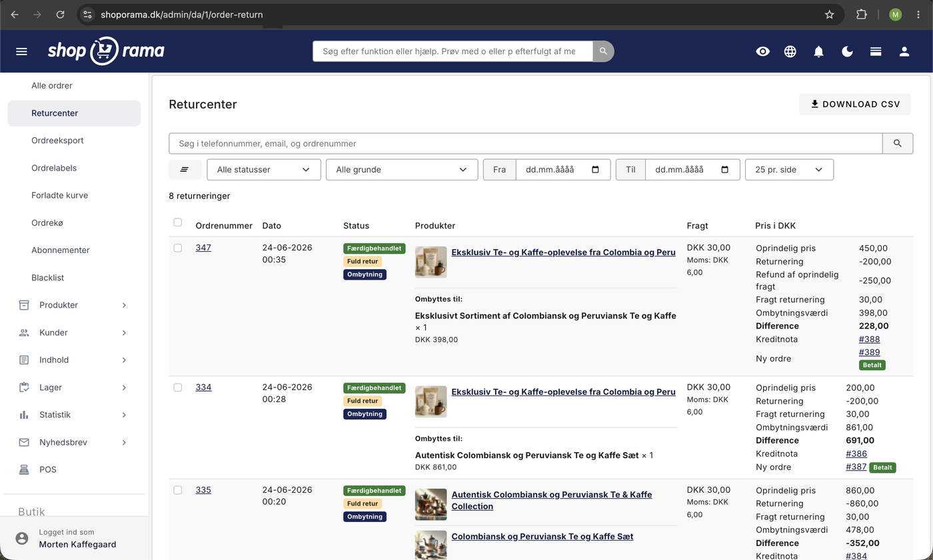Click the Returcenter search magnifier button
The image size is (933, 560).
898,143
